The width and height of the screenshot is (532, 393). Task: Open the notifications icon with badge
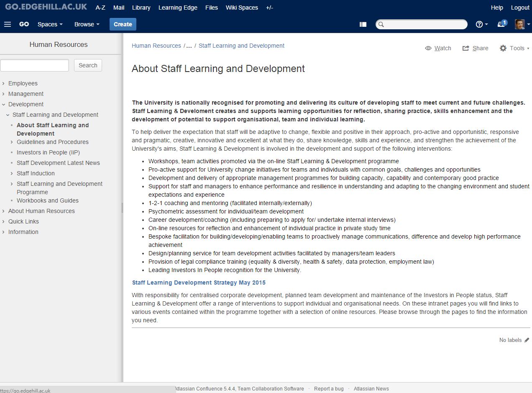(x=501, y=24)
